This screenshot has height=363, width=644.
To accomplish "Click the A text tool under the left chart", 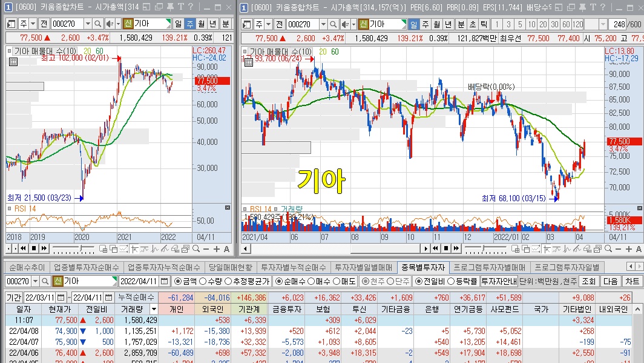I will pos(226,248).
